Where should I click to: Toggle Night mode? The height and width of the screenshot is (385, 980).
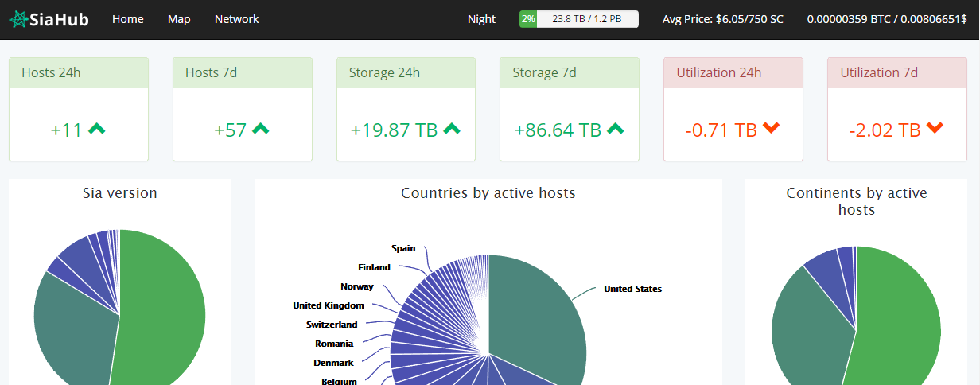click(481, 19)
